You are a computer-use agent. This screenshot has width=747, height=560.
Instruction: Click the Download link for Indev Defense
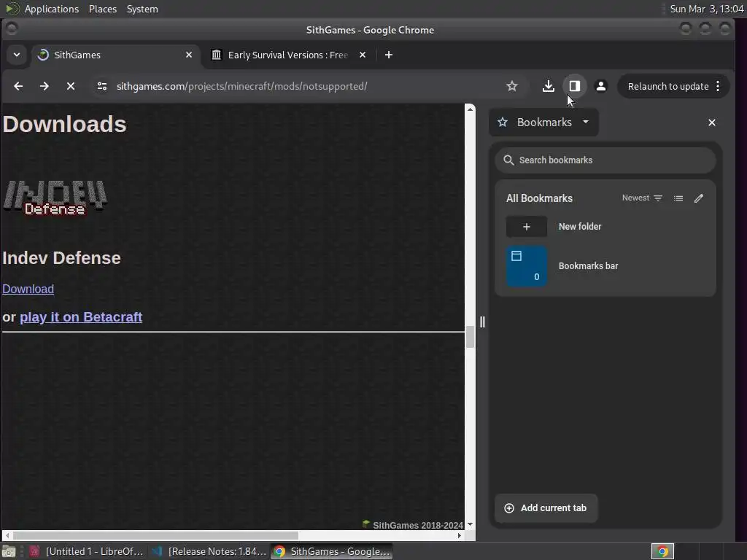click(28, 289)
